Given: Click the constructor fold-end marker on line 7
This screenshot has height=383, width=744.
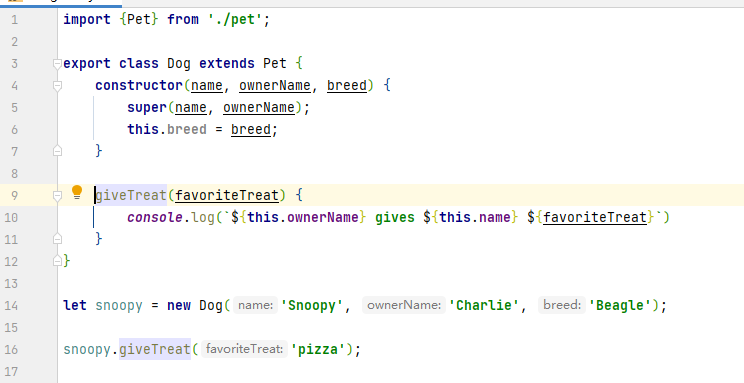Looking at the screenshot, I should tap(57, 151).
